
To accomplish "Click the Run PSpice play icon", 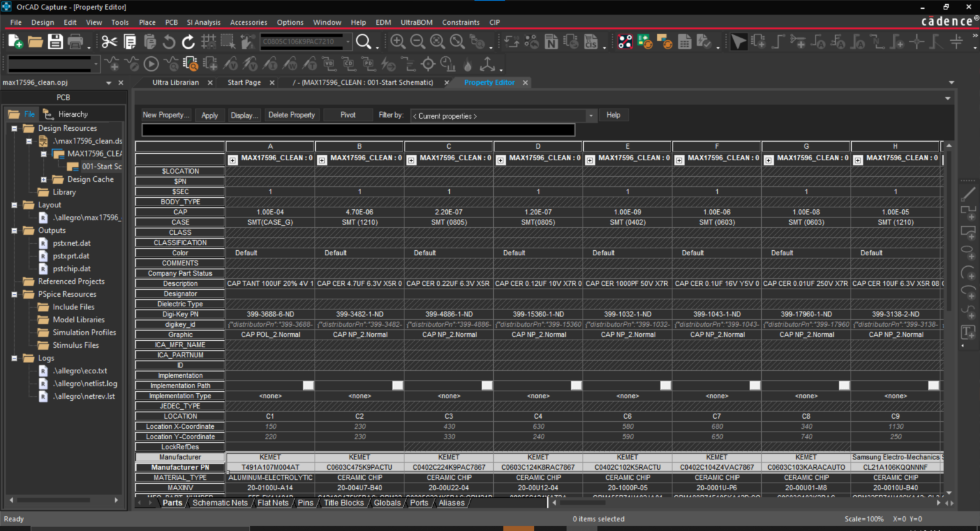I will coord(151,64).
